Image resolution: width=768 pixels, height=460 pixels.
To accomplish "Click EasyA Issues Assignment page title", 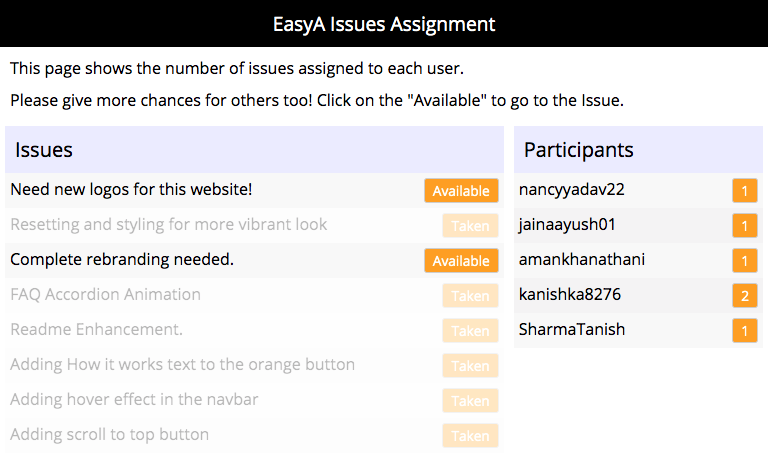I will click(384, 23).
